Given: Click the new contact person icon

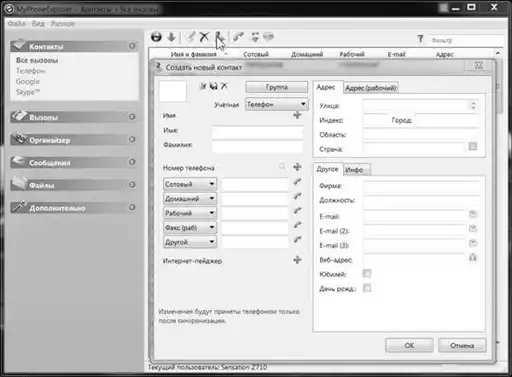Looking at the screenshot, I should (x=218, y=36).
